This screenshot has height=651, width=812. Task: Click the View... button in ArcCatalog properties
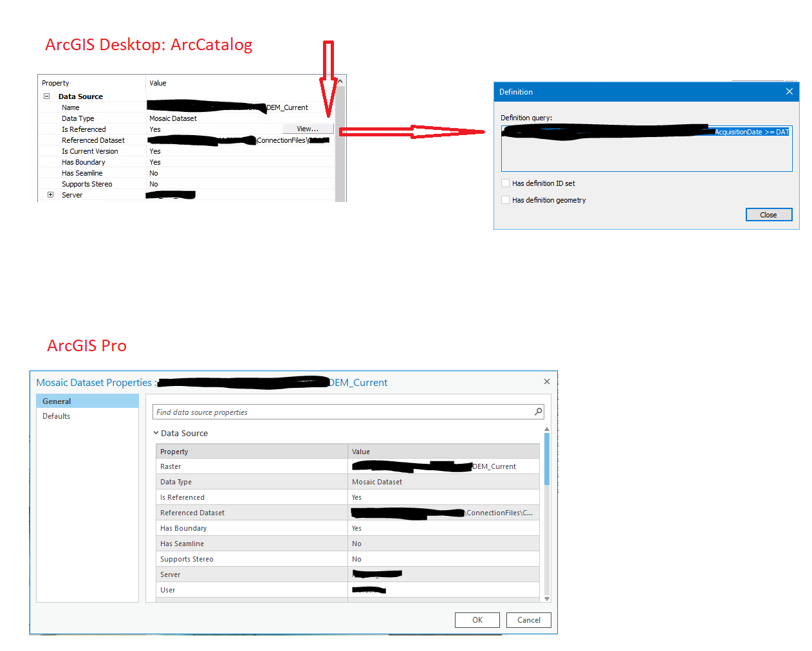[x=308, y=129]
